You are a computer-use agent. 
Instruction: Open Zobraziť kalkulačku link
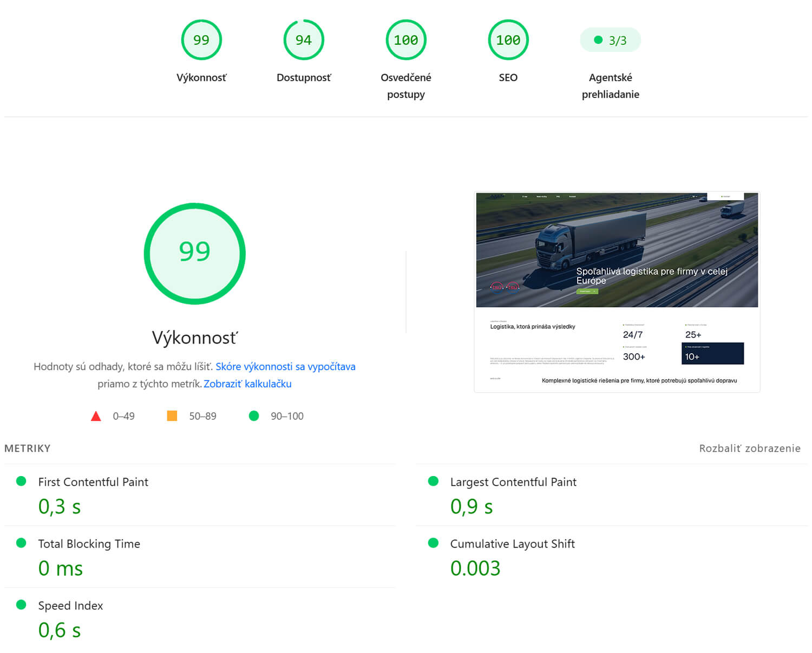click(x=247, y=384)
